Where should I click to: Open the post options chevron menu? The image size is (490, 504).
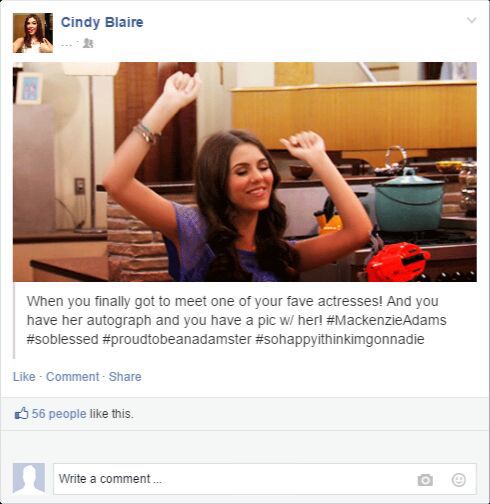tap(471, 20)
